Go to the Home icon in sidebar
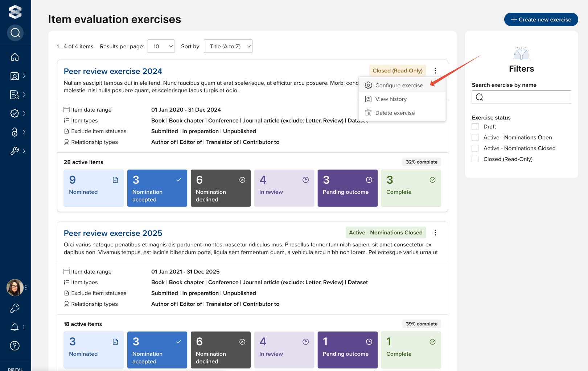Viewport: 588px width, 371px height. pos(15,57)
